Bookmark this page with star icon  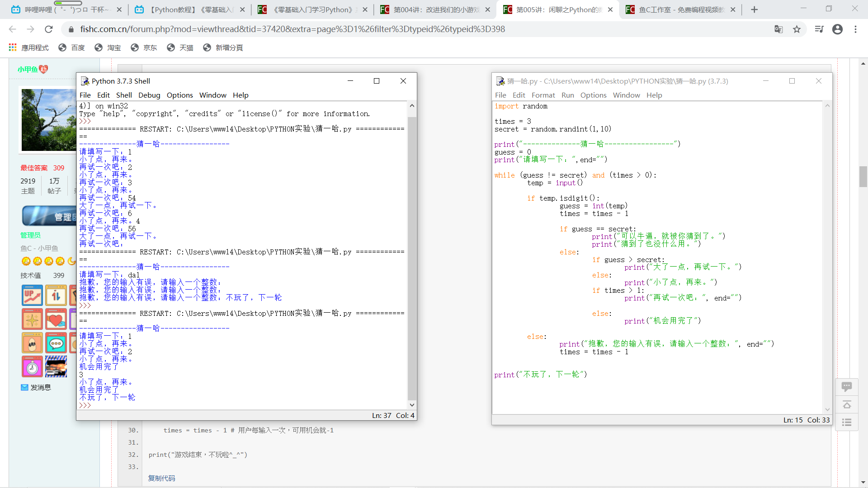[797, 29]
